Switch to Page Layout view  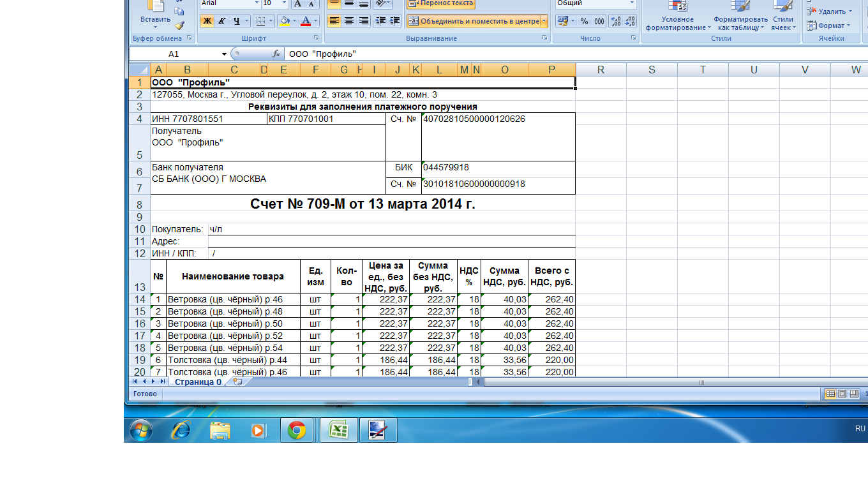coord(841,394)
